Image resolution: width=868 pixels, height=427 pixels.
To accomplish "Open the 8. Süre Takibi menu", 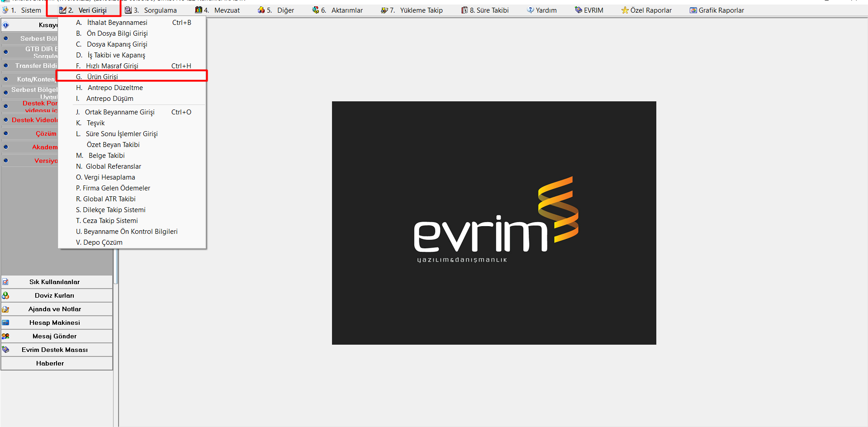I will coord(485,10).
